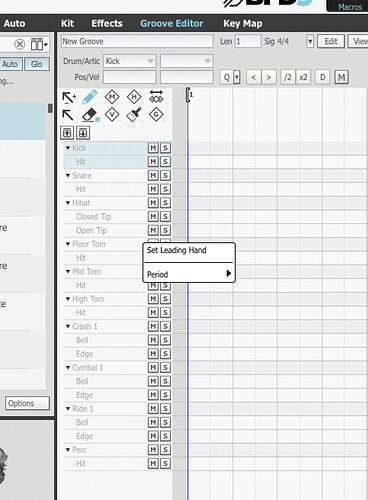Image resolution: width=368 pixels, height=500 pixels.
Task: Double groove with the x2 button
Action: pyautogui.click(x=303, y=77)
